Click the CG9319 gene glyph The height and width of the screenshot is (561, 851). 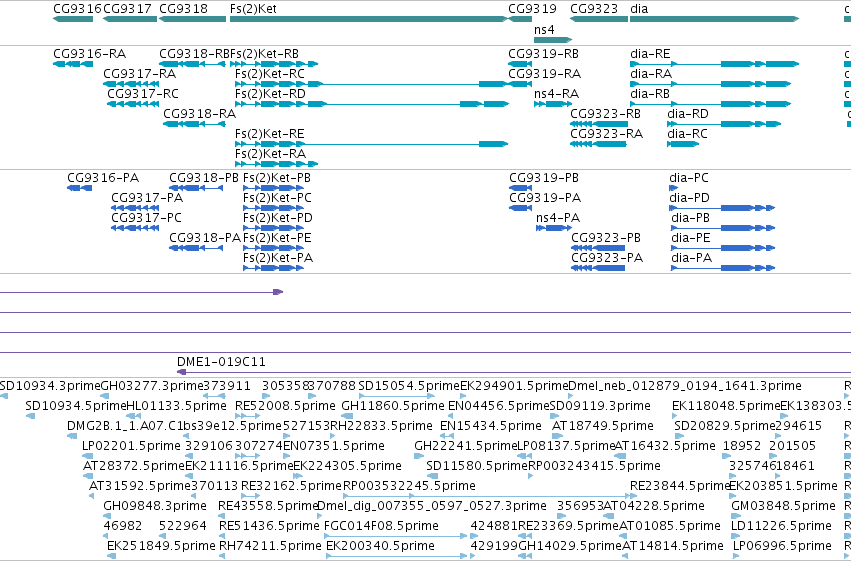coord(520,19)
